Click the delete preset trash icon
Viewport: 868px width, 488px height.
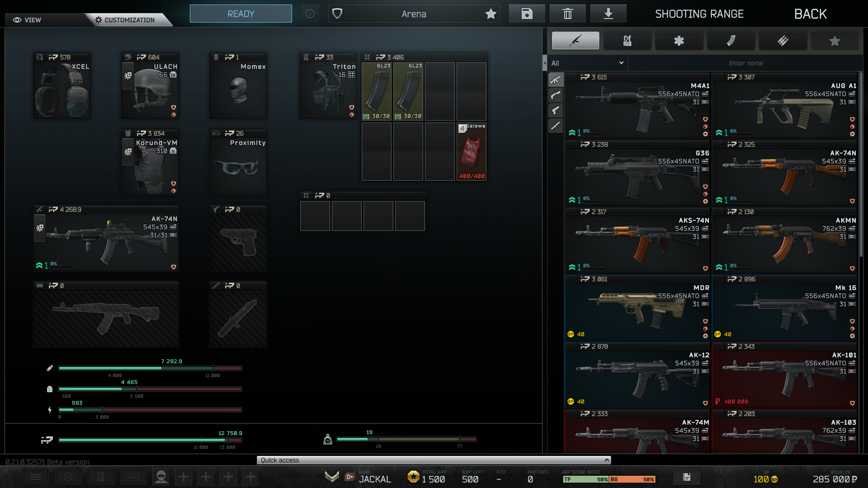[x=567, y=14]
